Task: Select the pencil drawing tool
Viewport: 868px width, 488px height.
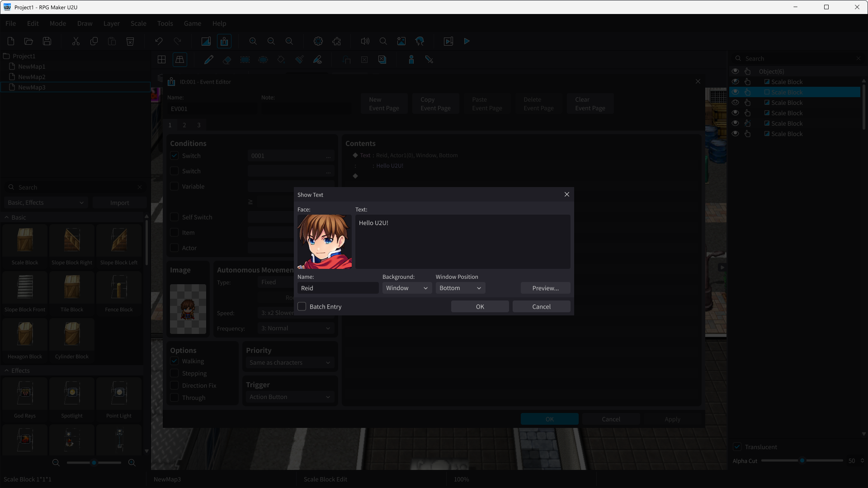Action: [209, 60]
